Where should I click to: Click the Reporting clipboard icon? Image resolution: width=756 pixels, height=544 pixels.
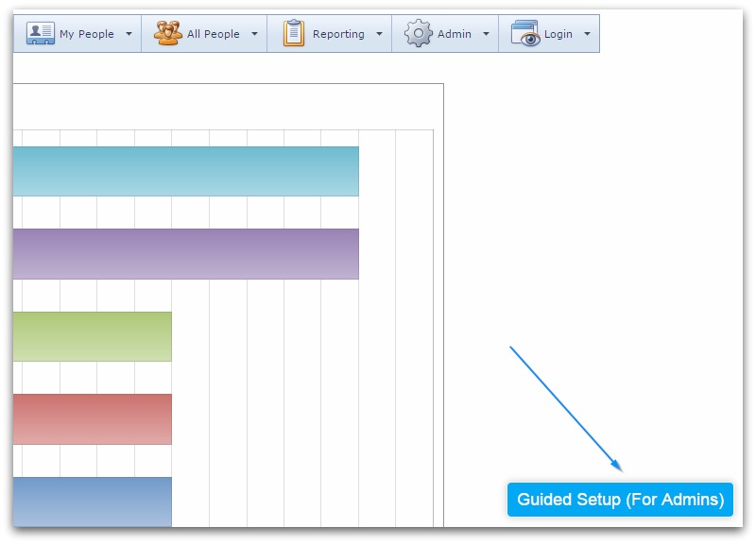tap(294, 33)
